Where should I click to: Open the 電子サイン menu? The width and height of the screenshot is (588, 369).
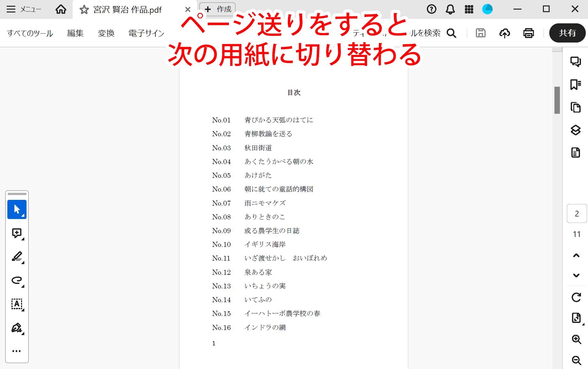tap(146, 33)
